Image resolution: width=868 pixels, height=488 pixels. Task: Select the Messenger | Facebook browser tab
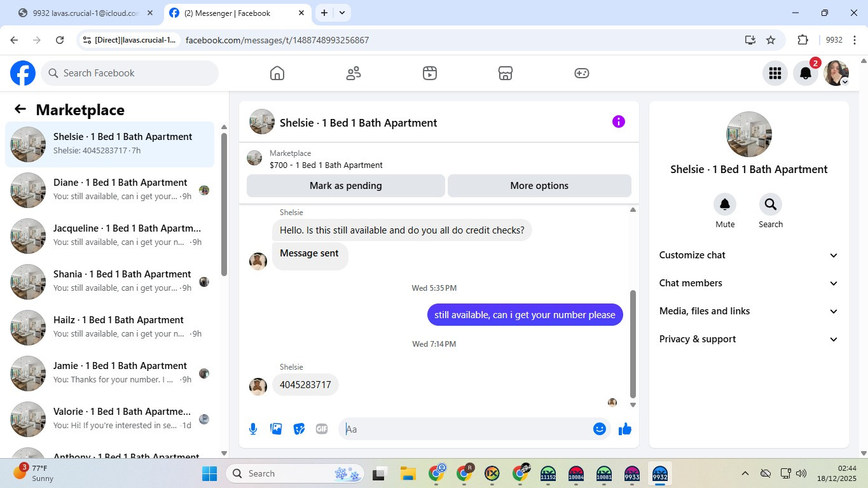237,13
